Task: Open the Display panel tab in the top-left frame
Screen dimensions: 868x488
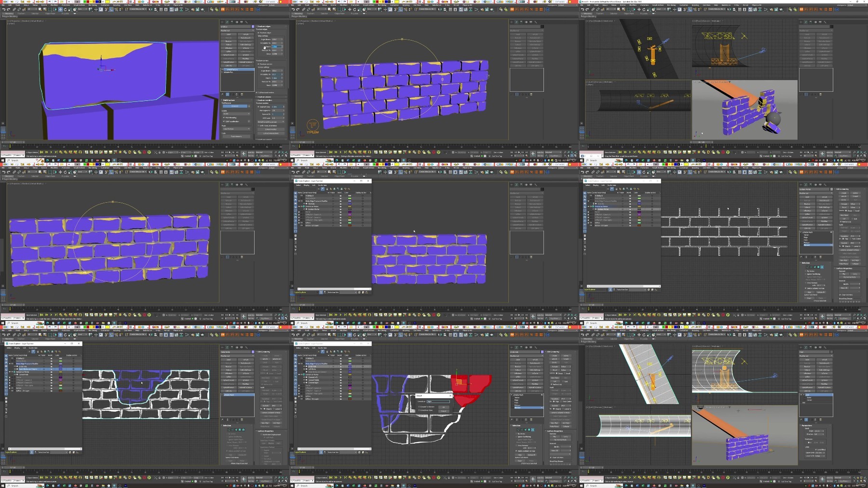Action: tap(242, 22)
